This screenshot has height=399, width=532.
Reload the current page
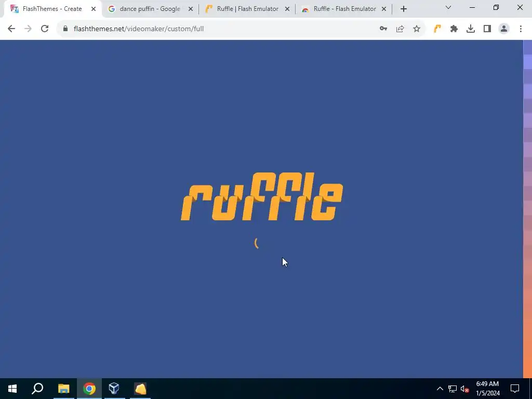click(x=45, y=29)
